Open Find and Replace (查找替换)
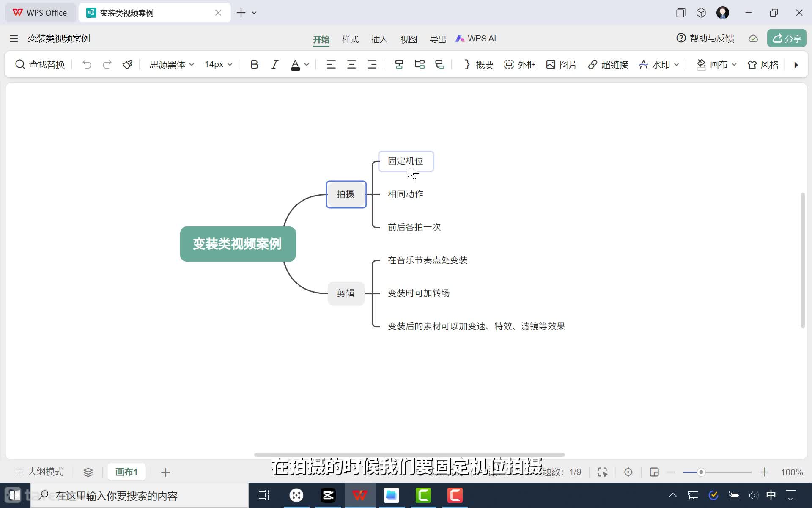 point(40,64)
